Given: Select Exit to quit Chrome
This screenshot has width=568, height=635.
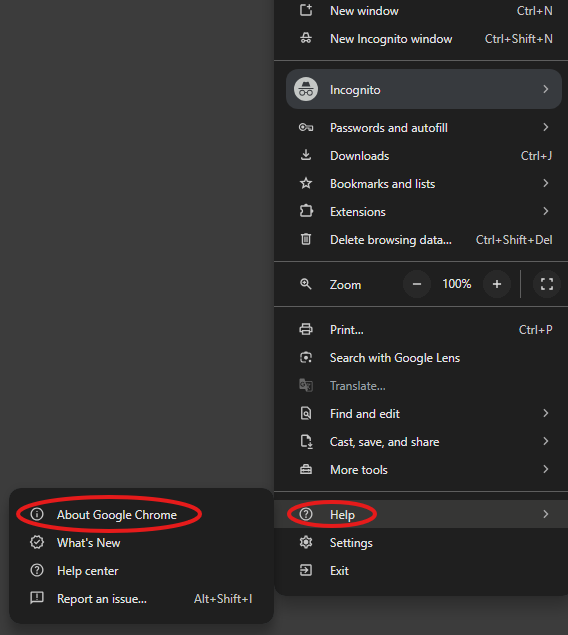Looking at the screenshot, I should (x=421, y=571).
